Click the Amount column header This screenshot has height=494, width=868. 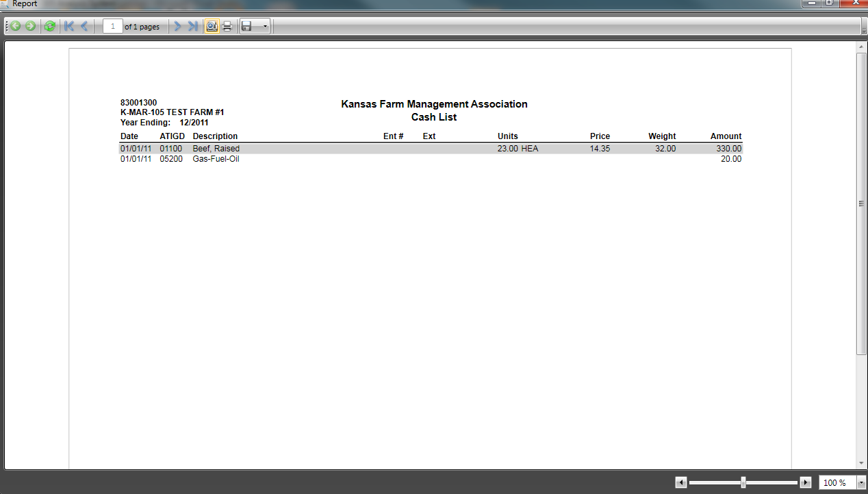pos(726,136)
